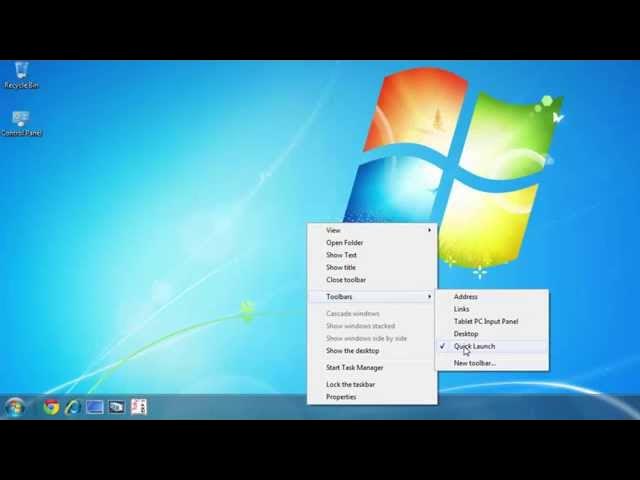Expand the Toolbars submenu
The height and width of the screenshot is (480, 640).
pyautogui.click(x=372, y=297)
